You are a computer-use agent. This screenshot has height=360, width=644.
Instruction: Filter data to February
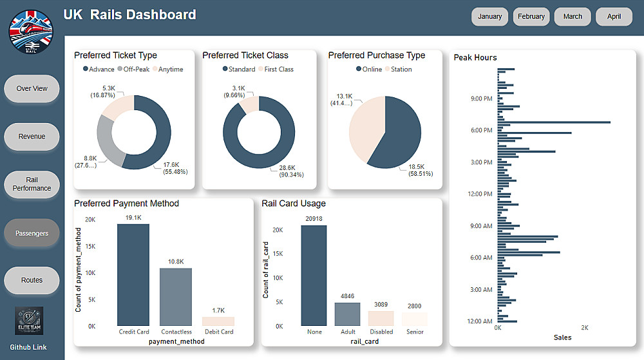pyautogui.click(x=531, y=17)
